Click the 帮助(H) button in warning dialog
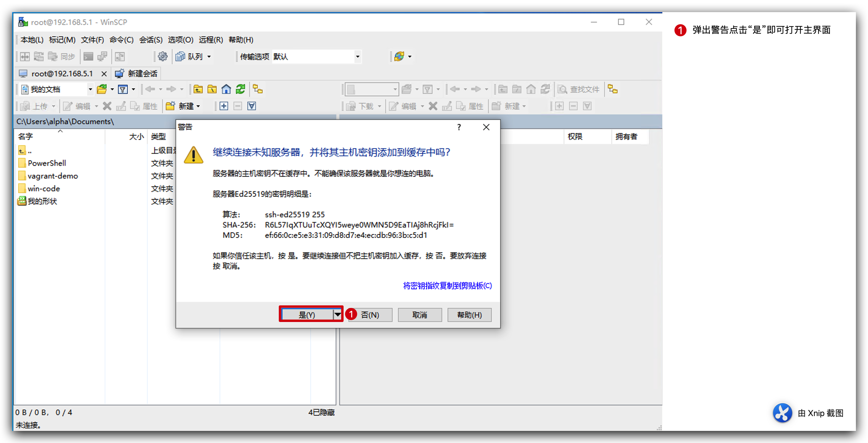868x443 pixels. [469, 315]
